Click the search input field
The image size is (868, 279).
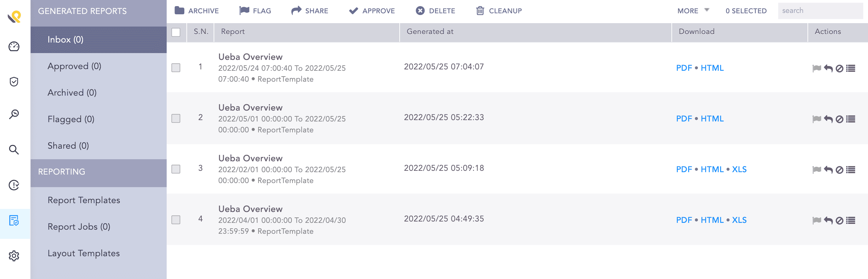pyautogui.click(x=820, y=11)
